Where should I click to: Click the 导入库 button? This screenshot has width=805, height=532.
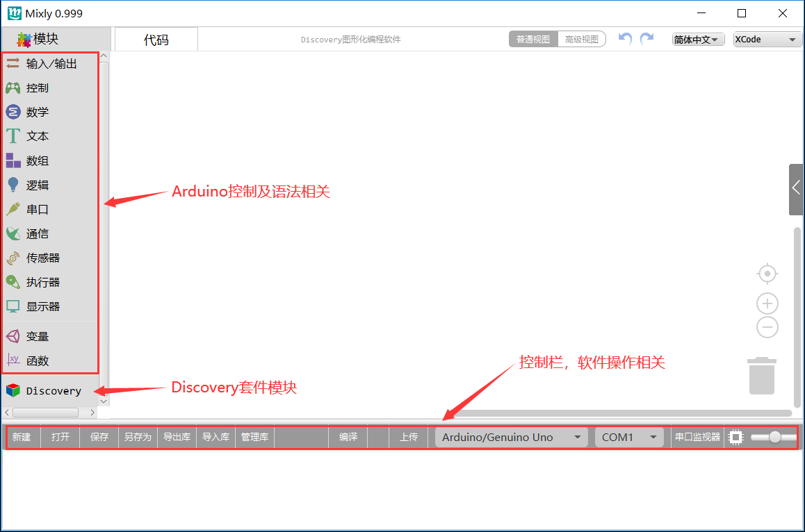coord(216,437)
